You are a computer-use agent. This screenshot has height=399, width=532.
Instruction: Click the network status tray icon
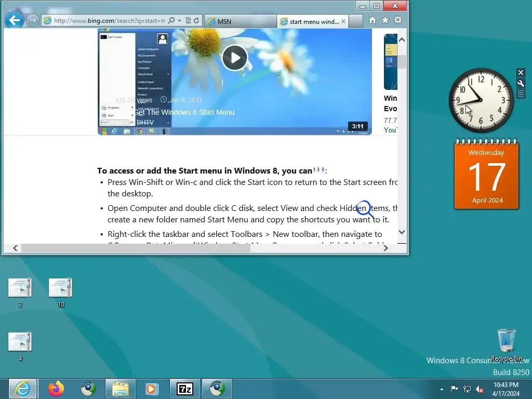coord(467,389)
